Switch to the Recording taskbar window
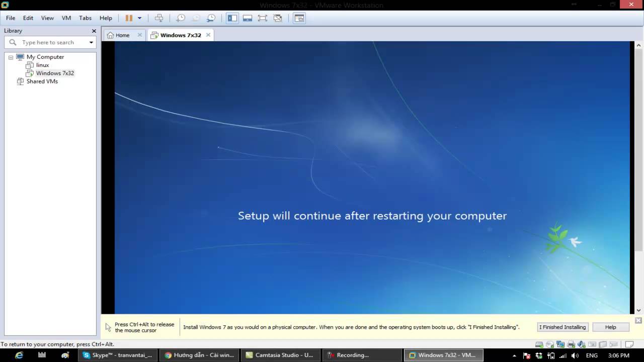Screen dimensions: 644x362 [362, 355]
